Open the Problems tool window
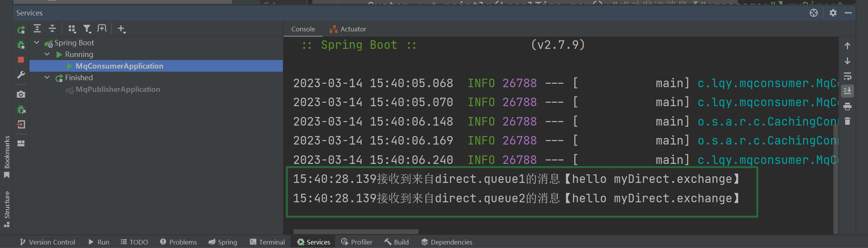This screenshot has width=868, height=248. 178,242
